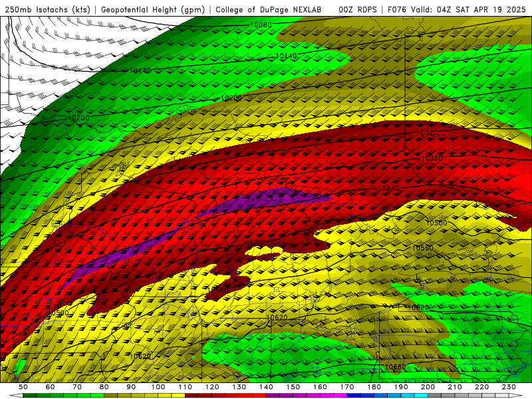Click the "College of DuPage NEXLAB" credit text

(269, 9)
